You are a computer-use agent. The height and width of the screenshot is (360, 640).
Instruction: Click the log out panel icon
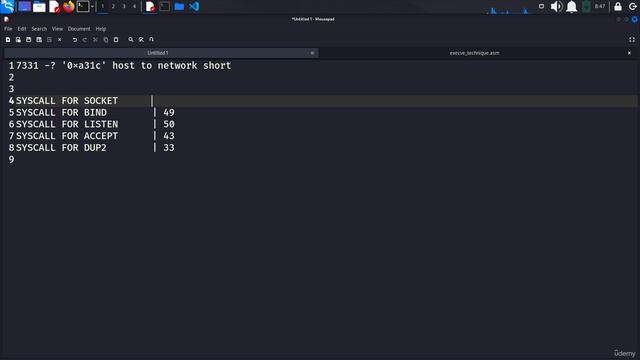(633, 7)
